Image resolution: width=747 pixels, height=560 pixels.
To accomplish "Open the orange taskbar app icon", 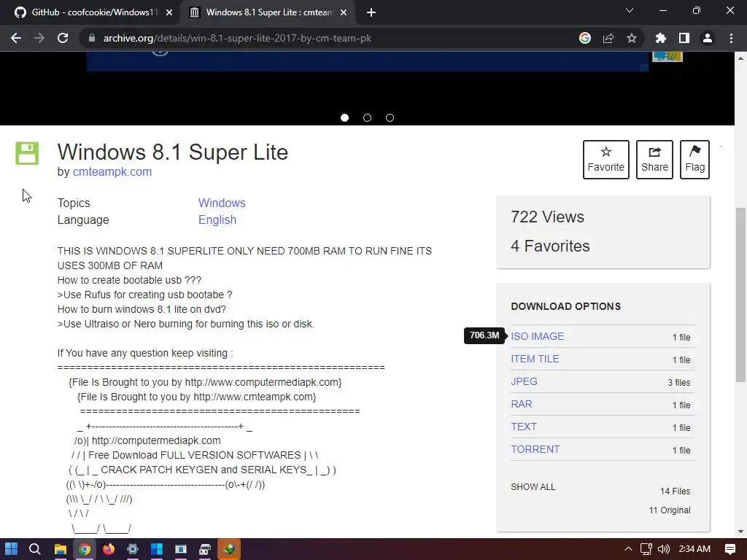I will click(229, 549).
